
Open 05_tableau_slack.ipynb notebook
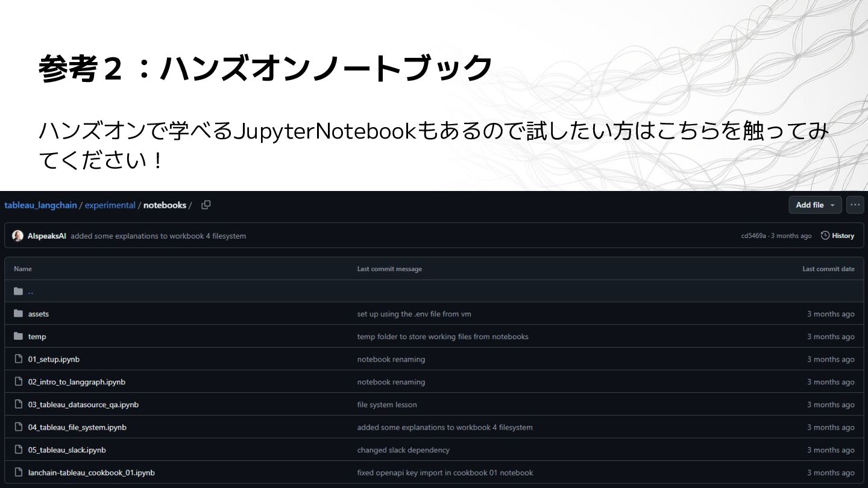(67, 449)
